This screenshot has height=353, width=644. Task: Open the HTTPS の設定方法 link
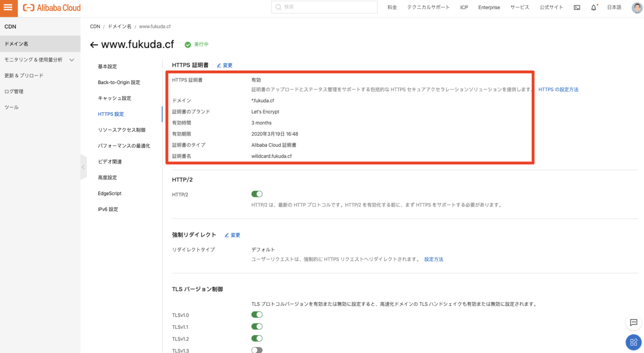[558, 90]
